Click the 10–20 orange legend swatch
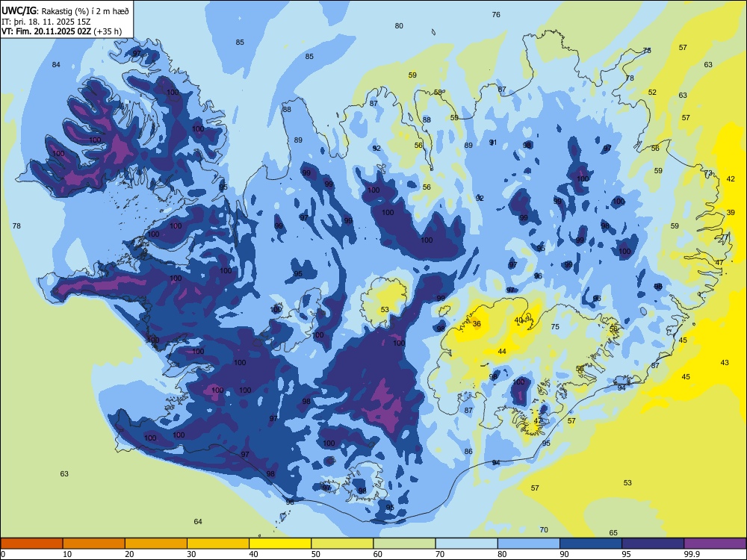The width and height of the screenshot is (747, 560). [94, 544]
